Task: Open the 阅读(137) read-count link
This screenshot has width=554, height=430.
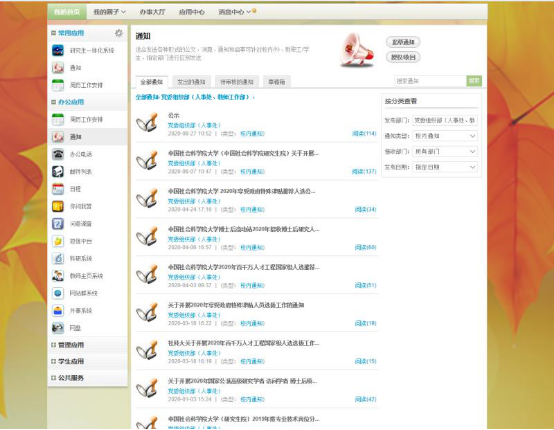Action: click(364, 171)
